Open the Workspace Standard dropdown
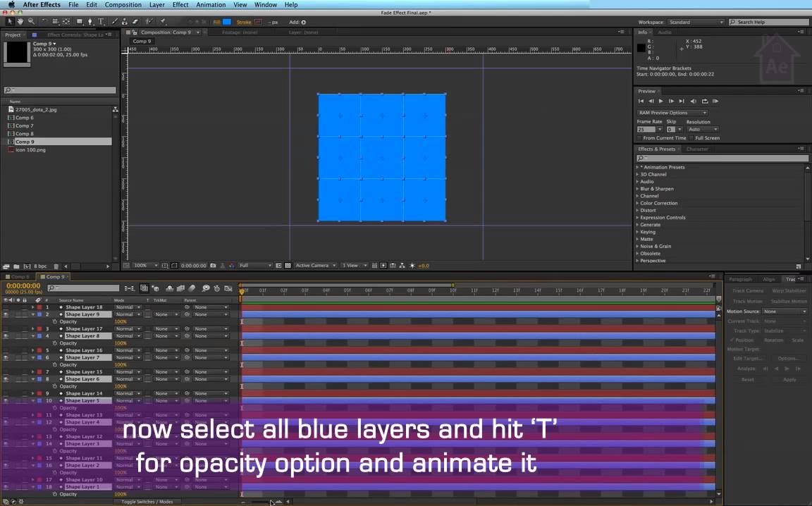This screenshot has height=506, width=812. click(x=696, y=23)
